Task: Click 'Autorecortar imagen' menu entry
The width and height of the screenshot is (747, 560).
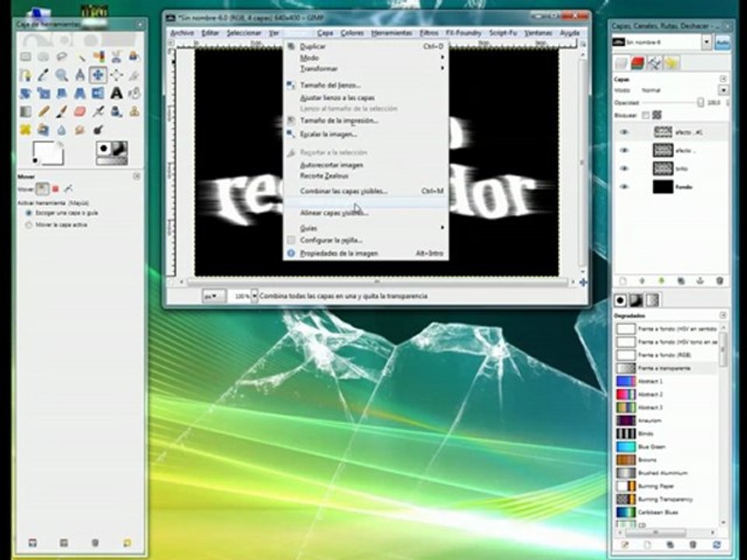Action: pyautogui.click(x=366, y=165)
